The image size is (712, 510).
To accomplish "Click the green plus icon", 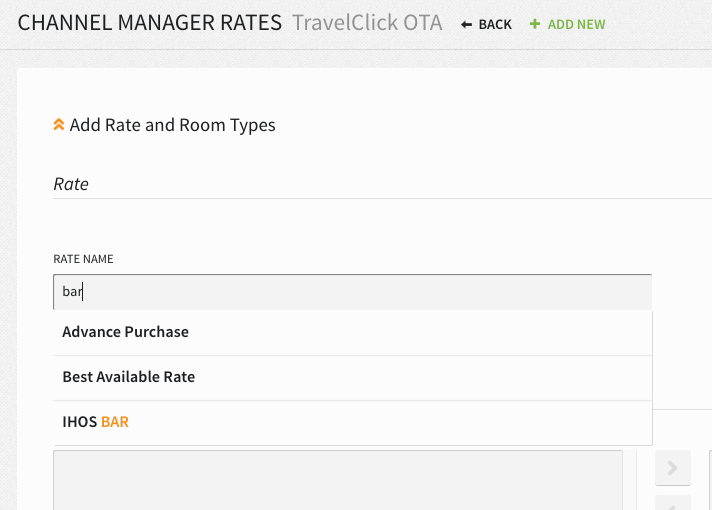I will coord(535,24).
